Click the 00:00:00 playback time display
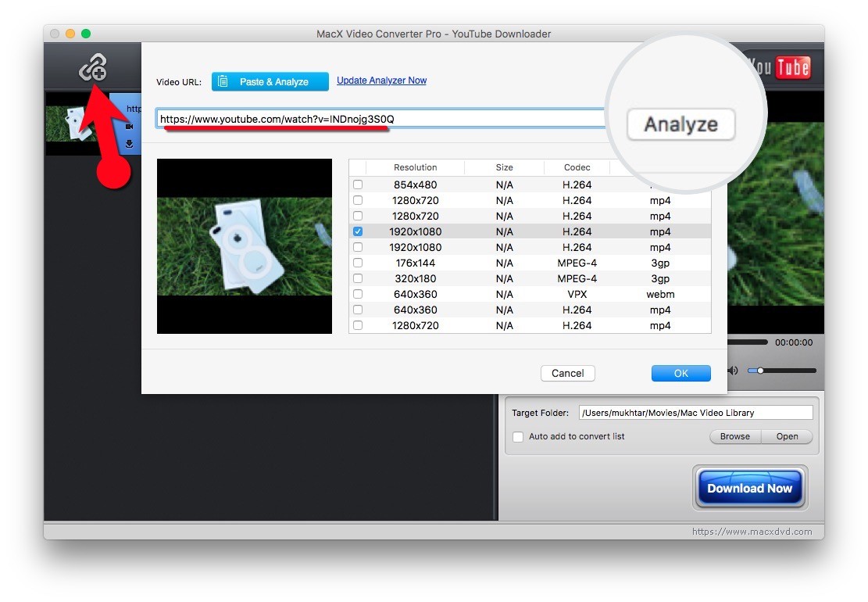The height and width of the screenshot is (602, 868). coord(794,342)
